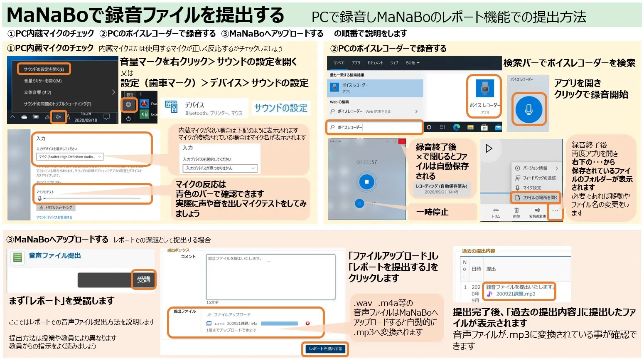Stop recording with the blue stop button
644x361 pixels.
coord(366,182)
